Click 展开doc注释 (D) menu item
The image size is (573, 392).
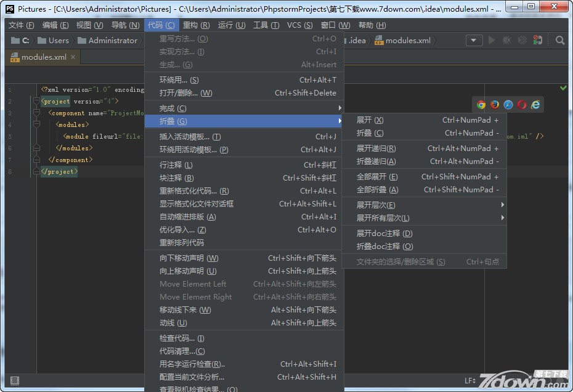click(384, 234)
